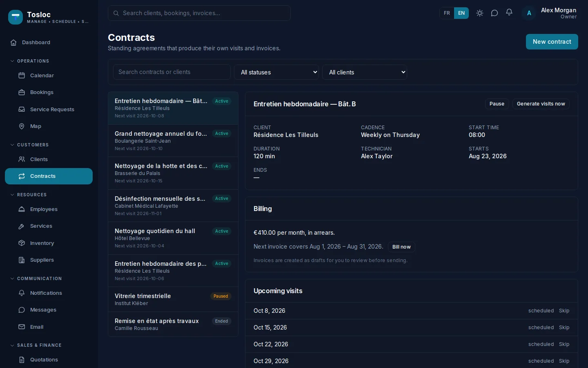The height and width of the screenshot is (368, 588).
Task: Switch language to EN
Action: (461, 13)
